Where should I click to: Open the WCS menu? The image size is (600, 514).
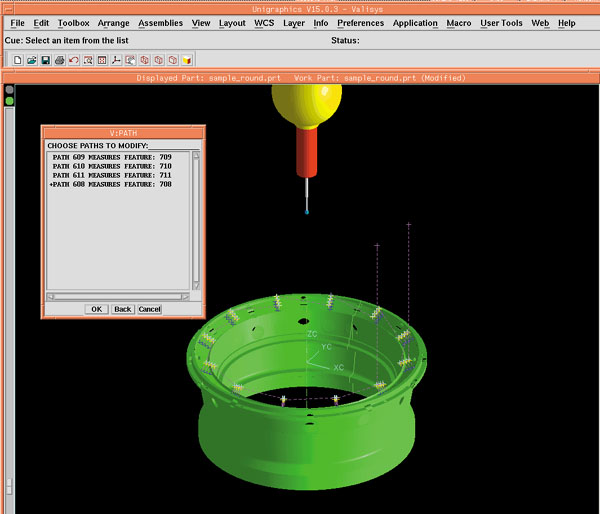tap(264, 23)
